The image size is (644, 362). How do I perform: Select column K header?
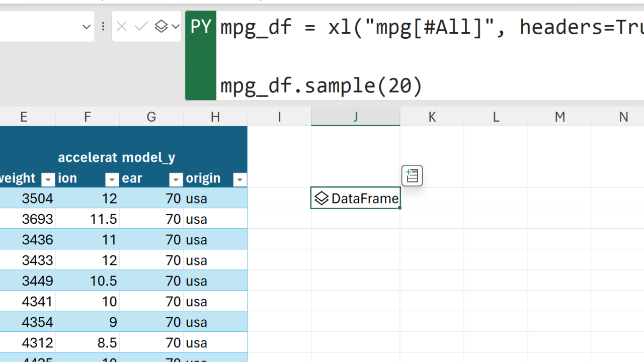432,117
